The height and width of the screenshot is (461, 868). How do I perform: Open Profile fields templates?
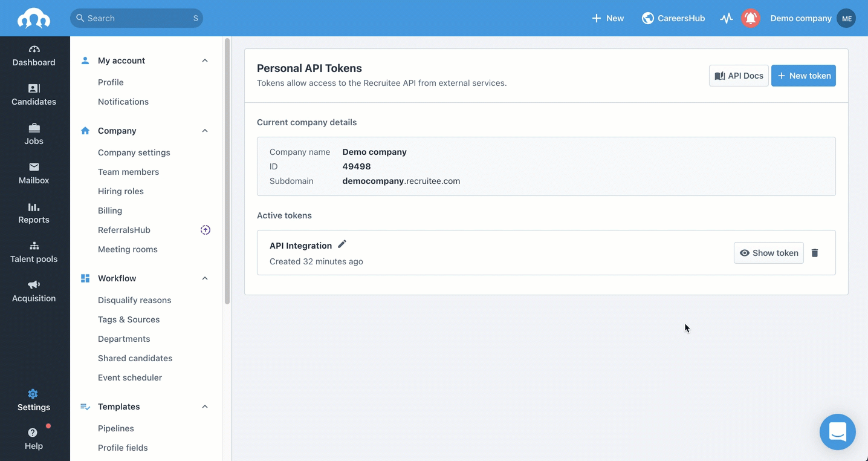point(123,448)
